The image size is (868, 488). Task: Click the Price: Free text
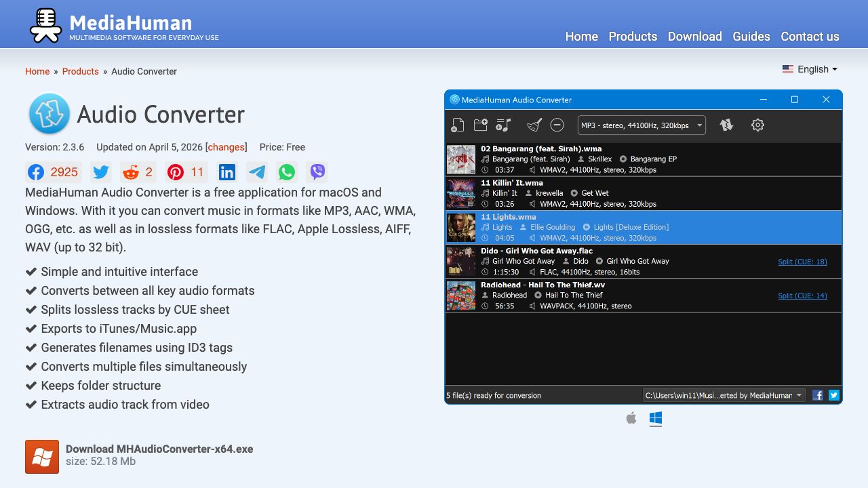[x=282, y=147]
